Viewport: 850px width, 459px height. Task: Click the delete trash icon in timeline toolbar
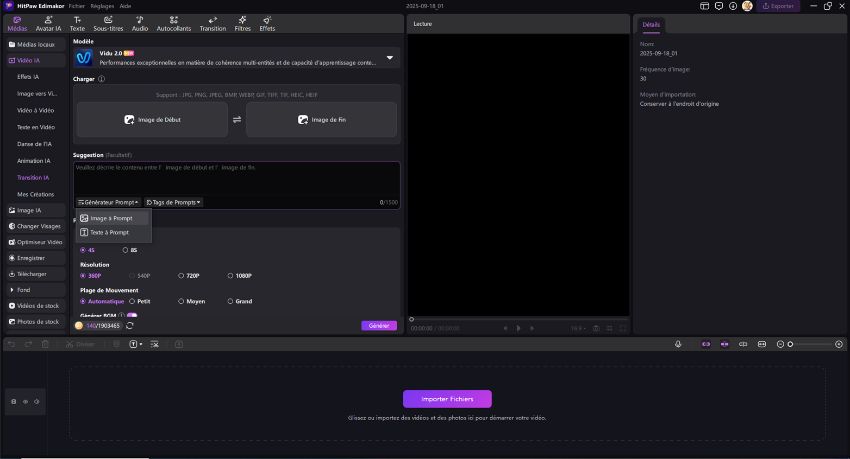(x=45, y=344)
